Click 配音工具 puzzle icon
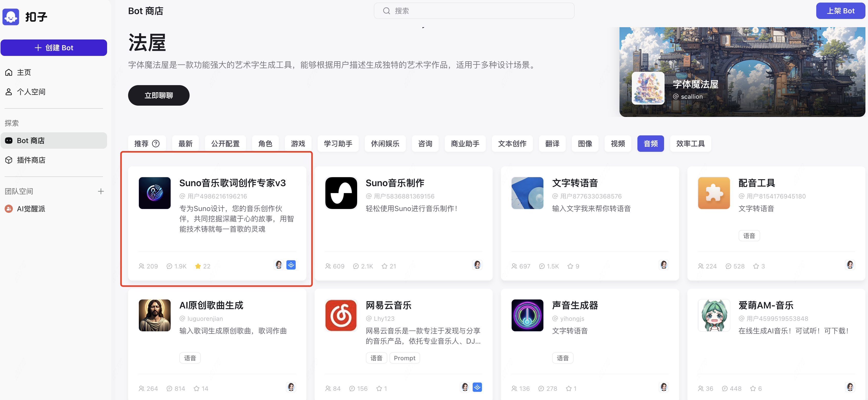This screenshot has width=868, height=400. click(x=714, y=193)
